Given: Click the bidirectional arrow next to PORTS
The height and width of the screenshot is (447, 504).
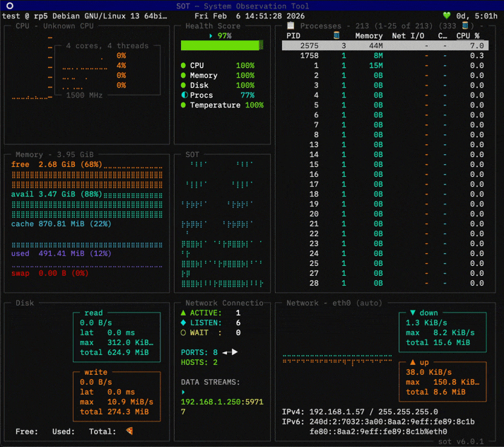Looking at the screenshot, I should click(x=230, y=352).
